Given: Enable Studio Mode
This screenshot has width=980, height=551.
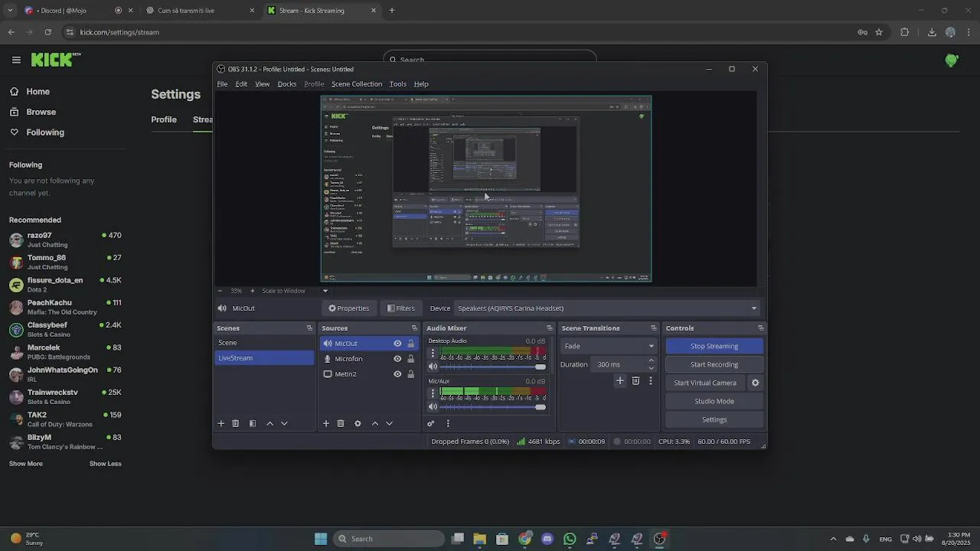Looking at the screenshot, I should pyautogui.click(x=714, y=401).
